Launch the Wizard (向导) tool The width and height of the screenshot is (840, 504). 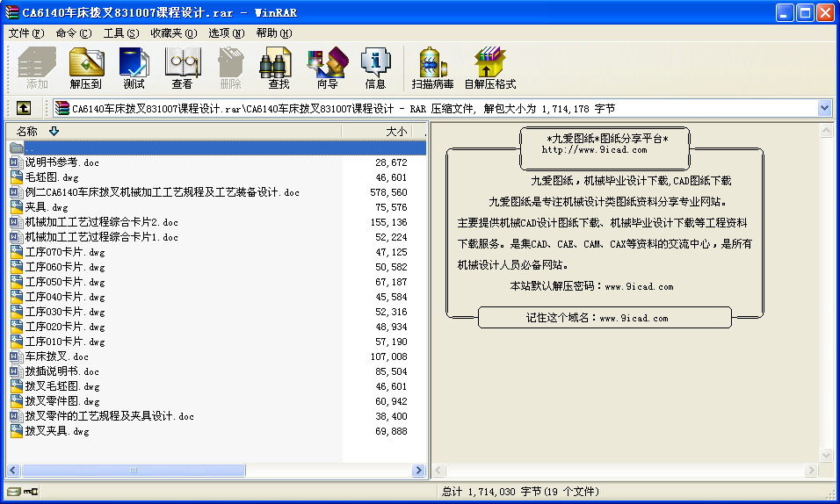click(x=327, y=68)
